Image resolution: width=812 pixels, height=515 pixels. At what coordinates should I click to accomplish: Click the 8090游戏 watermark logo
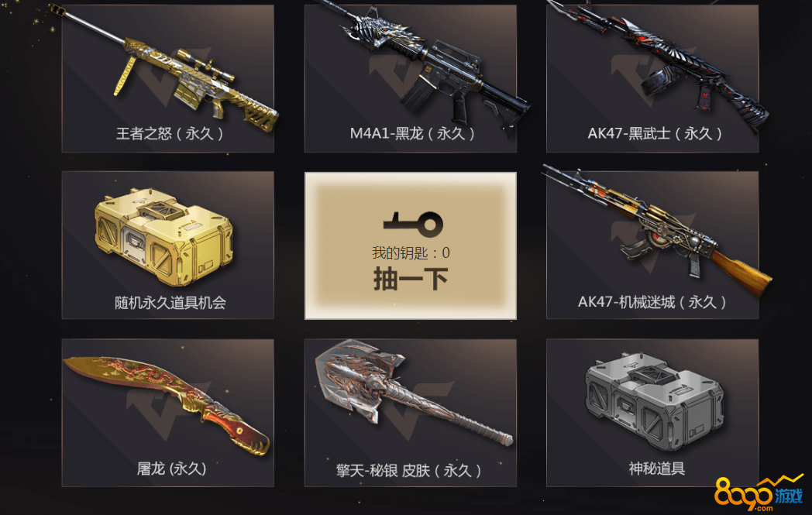759,493
